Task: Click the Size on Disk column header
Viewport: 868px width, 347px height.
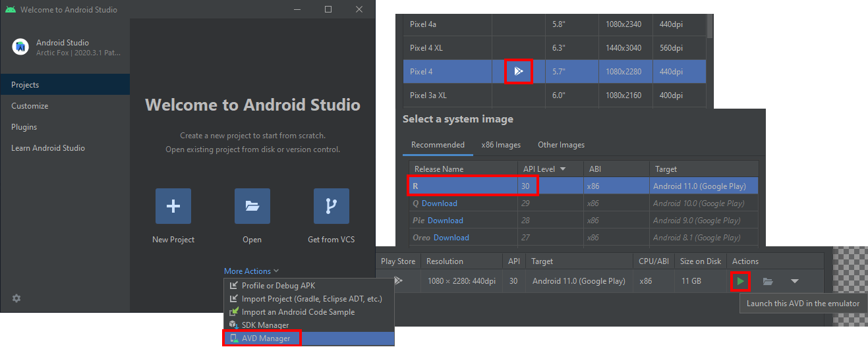Action: 701,261
